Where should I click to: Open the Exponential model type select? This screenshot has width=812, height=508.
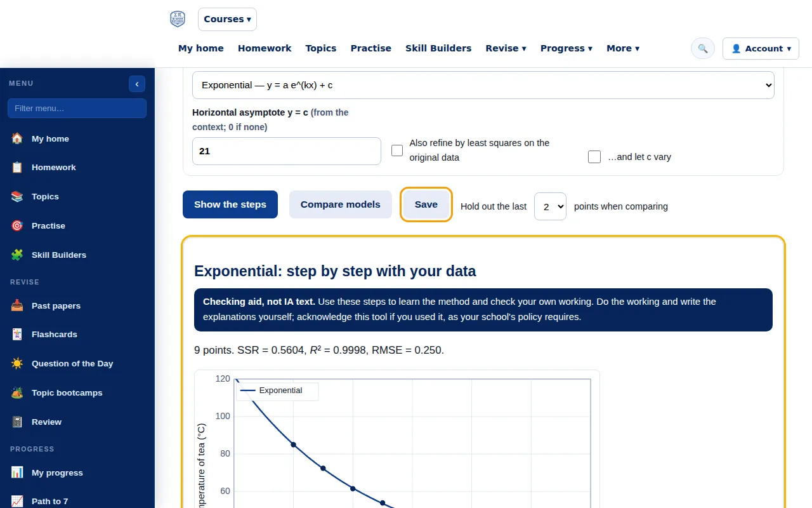point(483,85)
